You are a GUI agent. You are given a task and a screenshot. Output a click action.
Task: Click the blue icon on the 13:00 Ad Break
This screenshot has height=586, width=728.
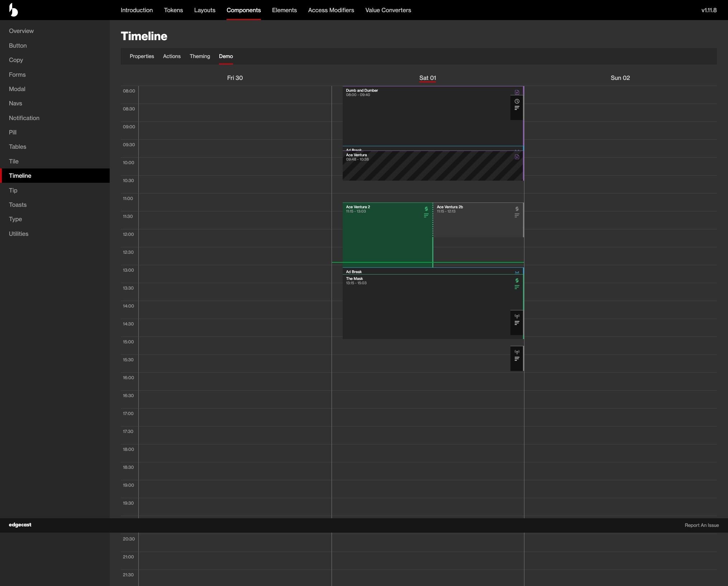(x=517, y=272)
